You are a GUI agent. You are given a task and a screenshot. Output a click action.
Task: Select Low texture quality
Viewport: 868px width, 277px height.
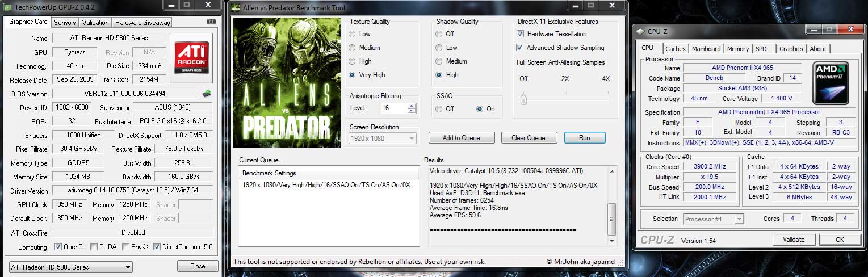tap(352, 34)
